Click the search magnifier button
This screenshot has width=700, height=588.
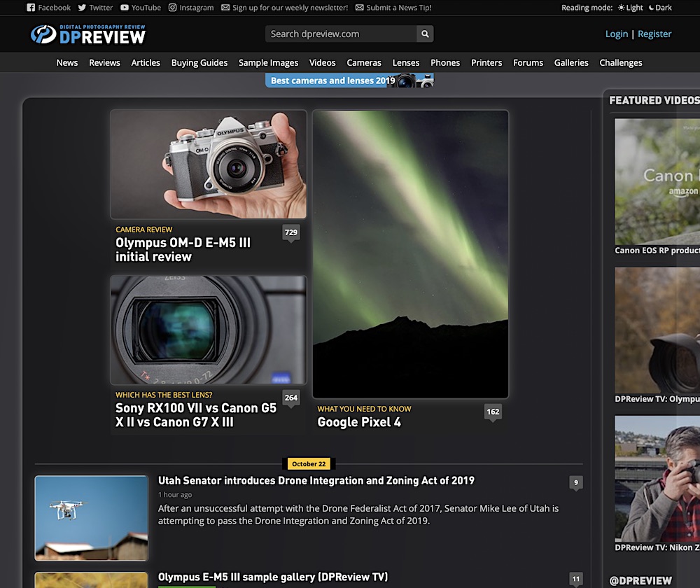coord(425,34)
